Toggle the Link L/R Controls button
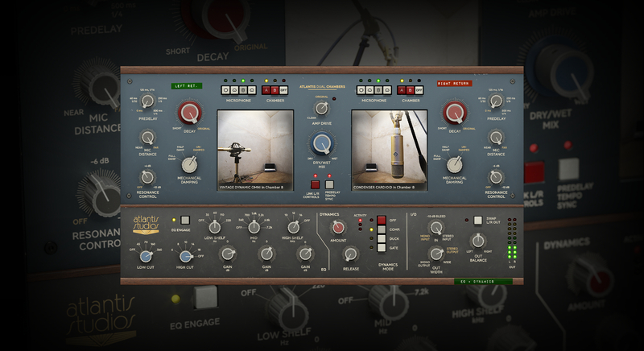 point(315,184)
